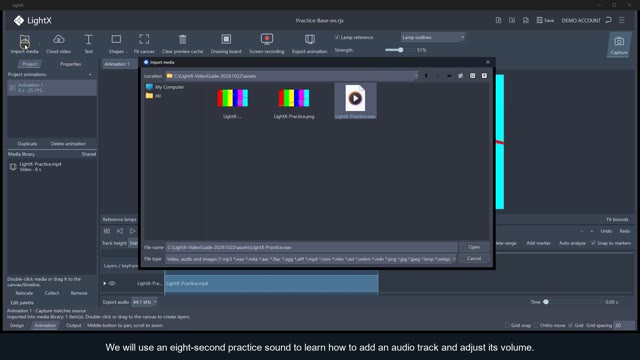Step back one frame in timeline
Screen dimensions: 640x360
[120, 231]
